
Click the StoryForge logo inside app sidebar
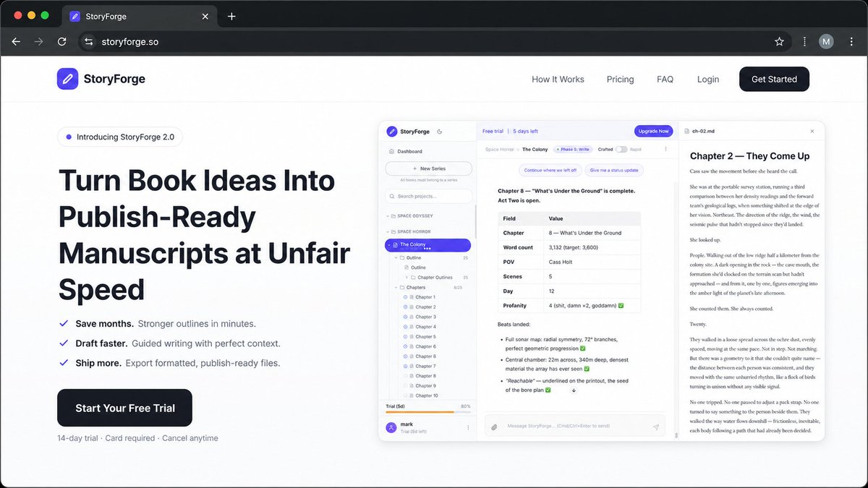(x=391, y=132)
